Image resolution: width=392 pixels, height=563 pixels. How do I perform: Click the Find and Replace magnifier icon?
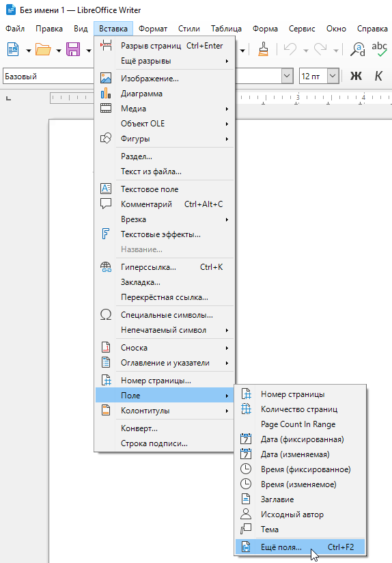point(358,49)
